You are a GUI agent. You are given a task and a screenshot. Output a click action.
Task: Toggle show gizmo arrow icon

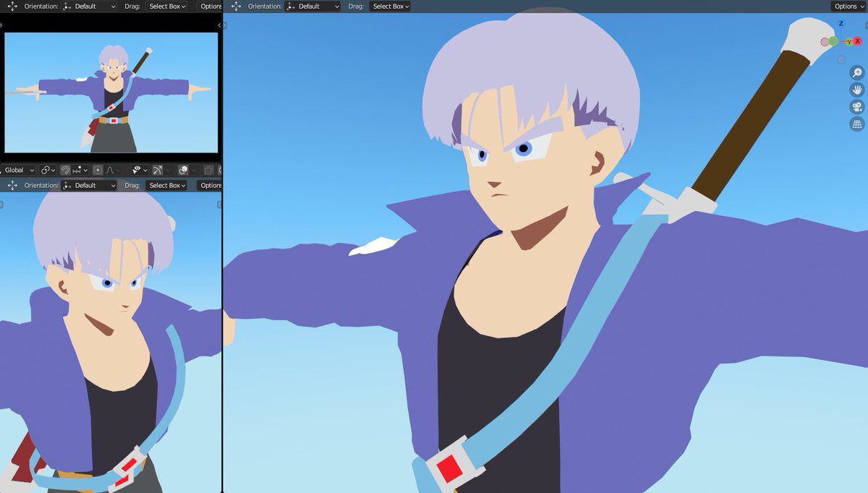point(157,170)
